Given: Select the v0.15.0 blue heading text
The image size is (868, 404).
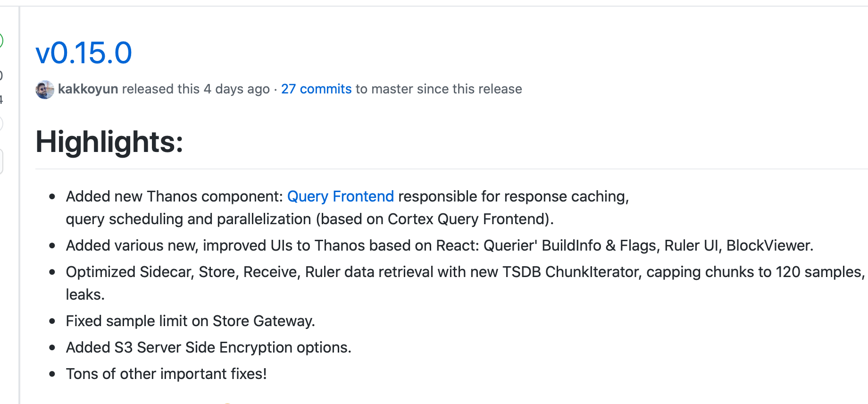Looking at the screenshot, I should pyautogui.click(x=84, y=53).
